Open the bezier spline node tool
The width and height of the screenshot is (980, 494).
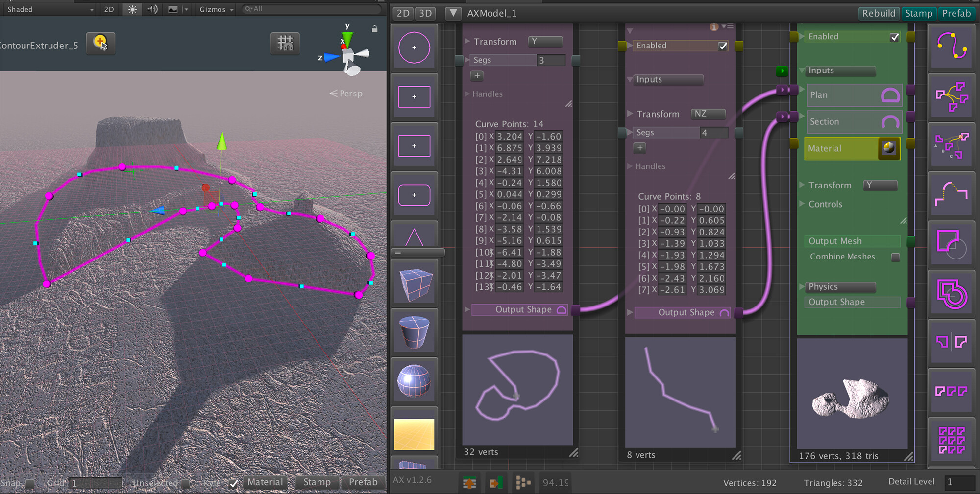951,47
